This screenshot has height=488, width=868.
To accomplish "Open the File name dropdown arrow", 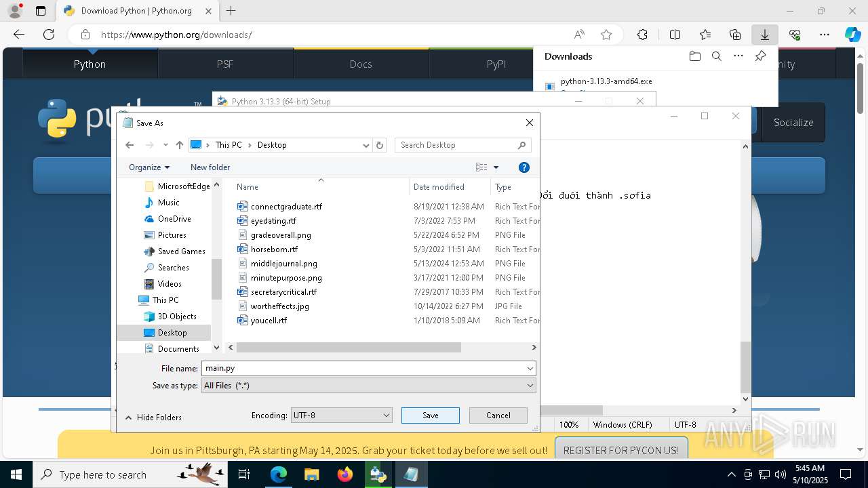I will pos(530,368).
